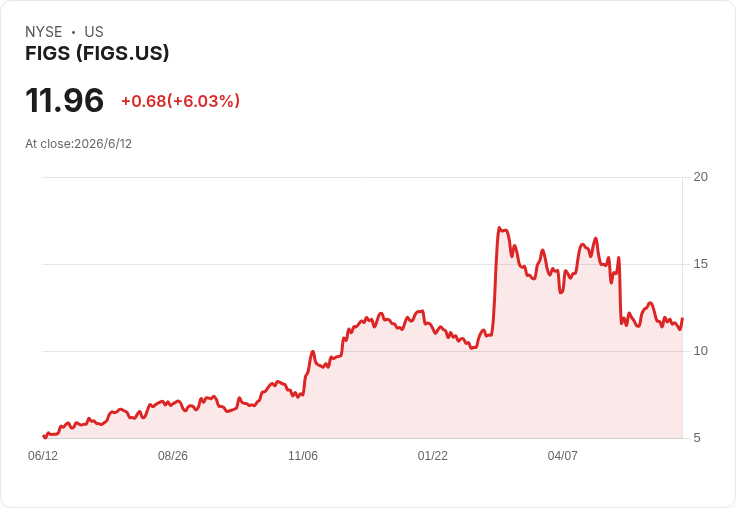736x508 pixels.
Task: Click the US market label
Action: 94,32
